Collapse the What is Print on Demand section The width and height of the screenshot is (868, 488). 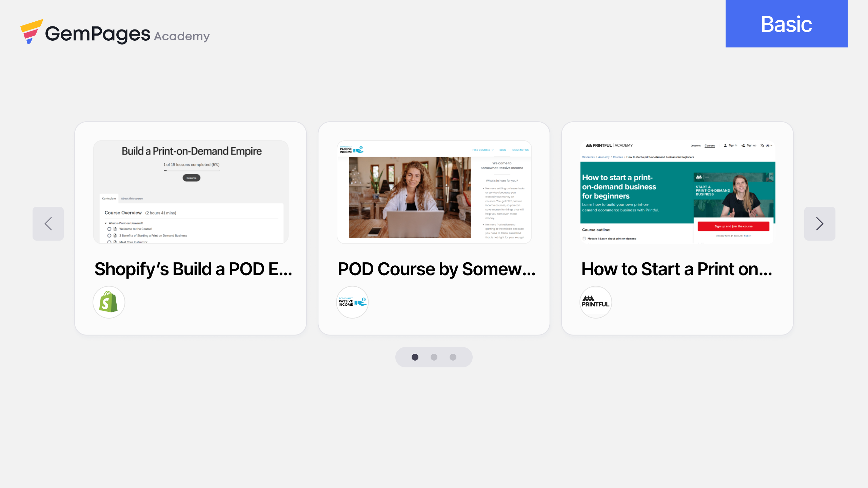(x=106, y=223)
